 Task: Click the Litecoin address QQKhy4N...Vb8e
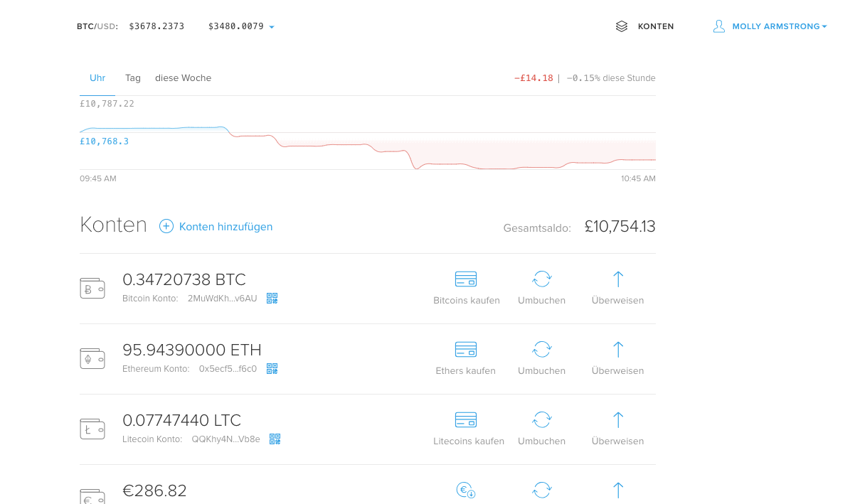226,439
